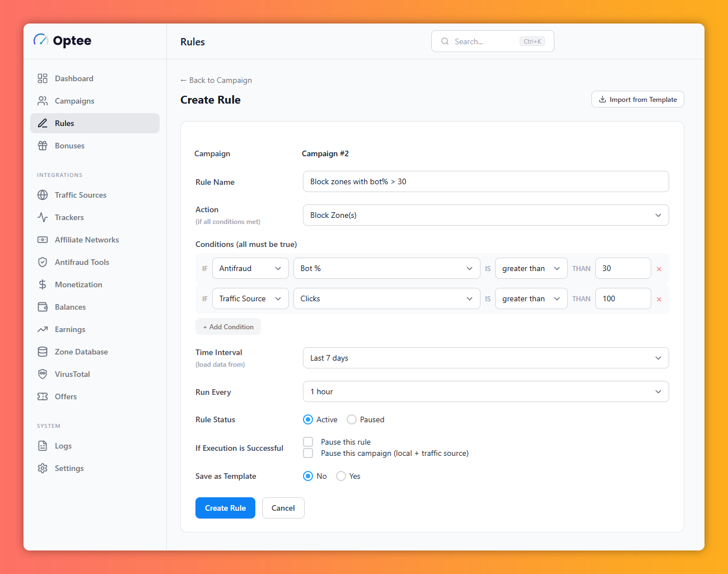Click the Trackers pulse icon
Screen dimensions: 728x574
pyautogui.click(x=43, y=217)
